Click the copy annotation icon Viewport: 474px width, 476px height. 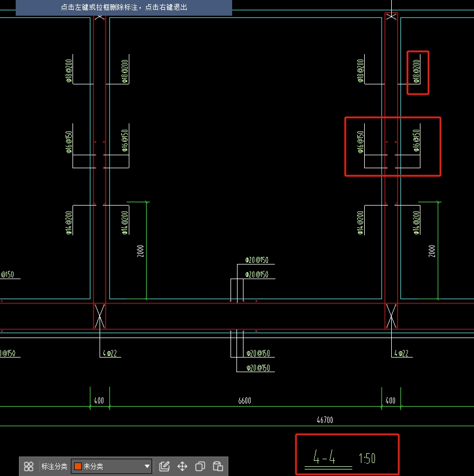[x=200, y=466]
